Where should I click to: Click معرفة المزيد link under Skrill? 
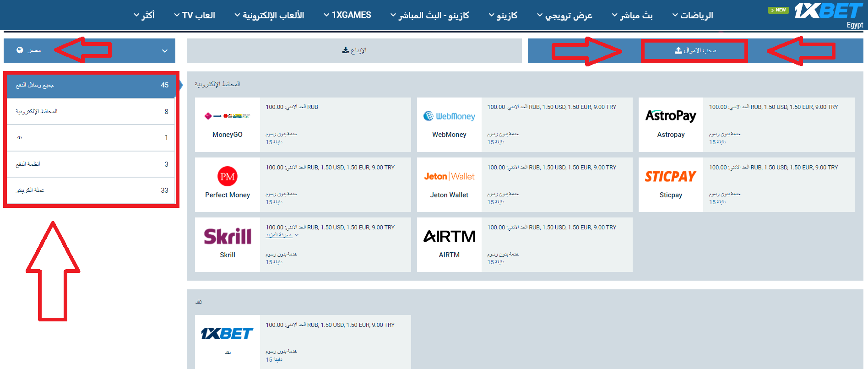[279, 235]
